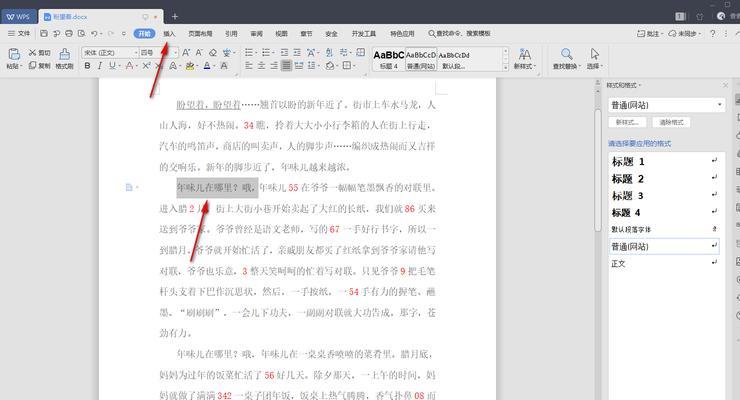740x400 pixels.
Task: Click the Print Preview icon
Action: [82, 33]
